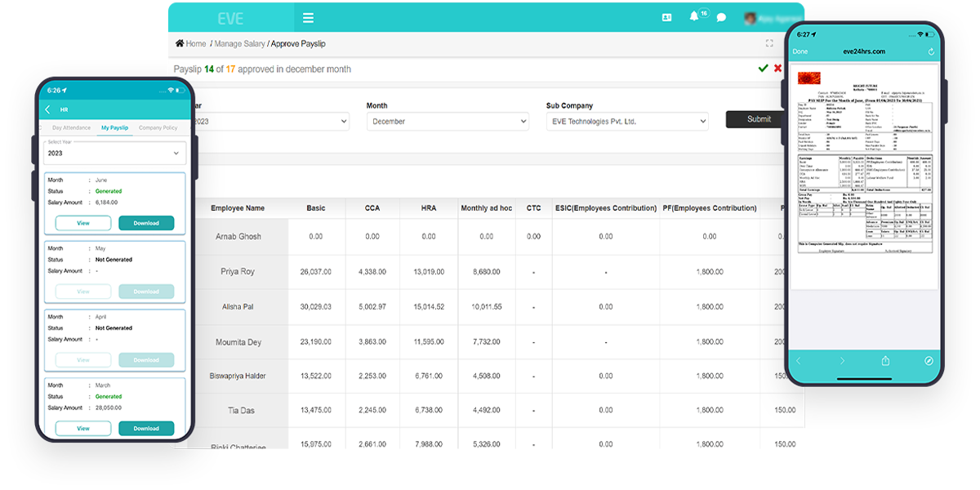Click the Submit button

click(759, 119)
